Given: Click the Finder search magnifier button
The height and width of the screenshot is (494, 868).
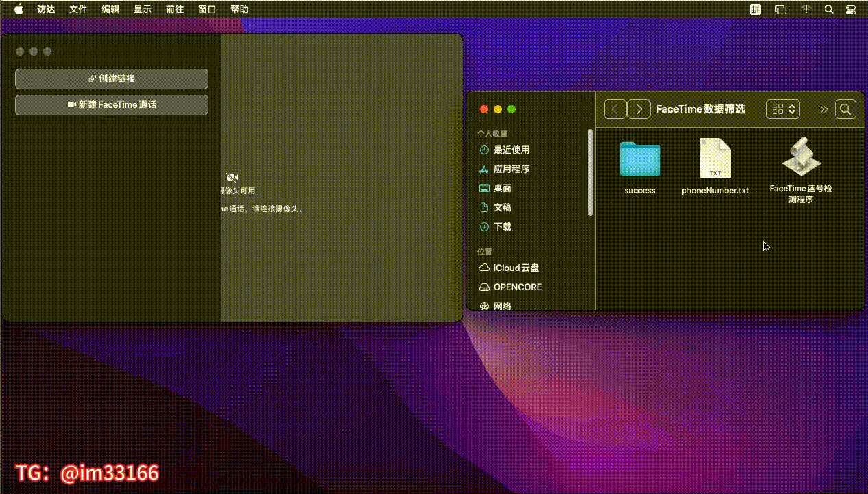Looking at the screenshot, I should (x=845, y=109).
